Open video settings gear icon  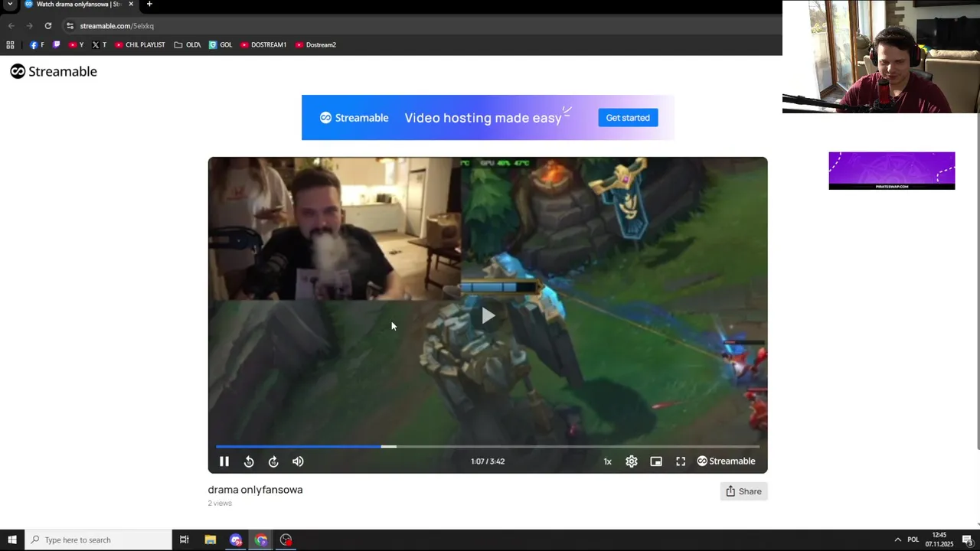[632, 461]
